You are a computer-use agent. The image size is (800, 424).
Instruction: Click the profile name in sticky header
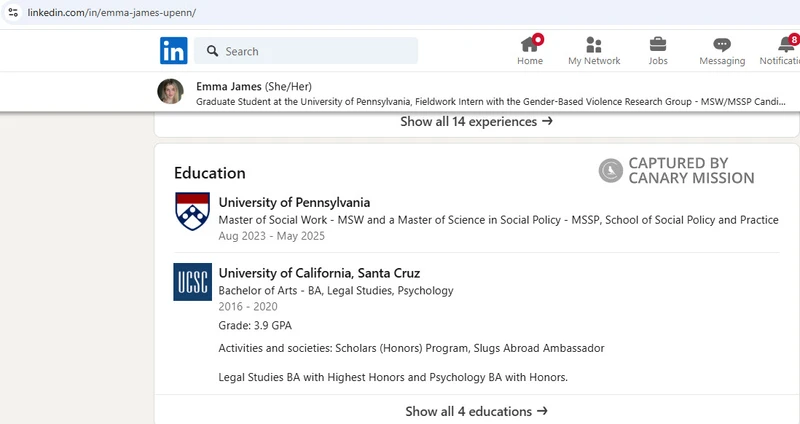pyautogui.click(x=229, y=86)
